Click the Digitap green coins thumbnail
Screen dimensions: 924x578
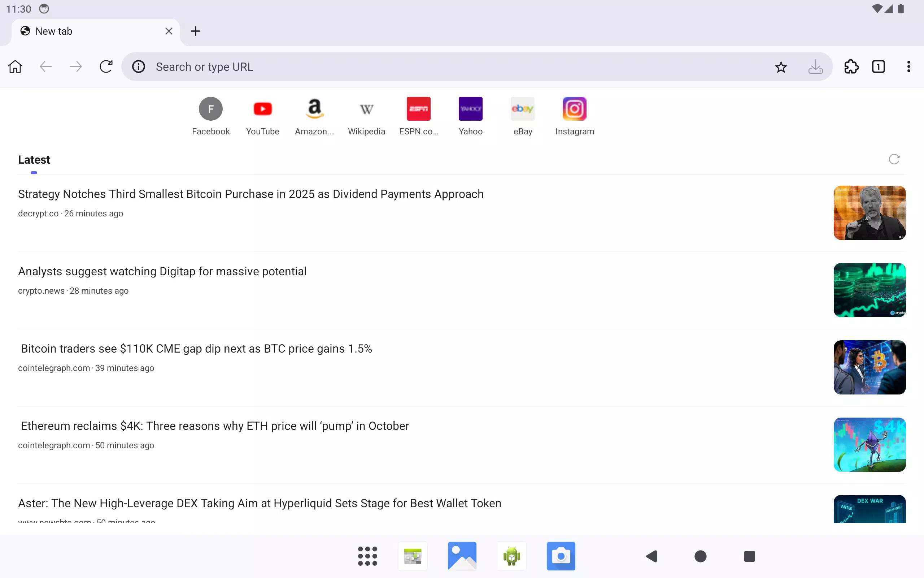869,290
